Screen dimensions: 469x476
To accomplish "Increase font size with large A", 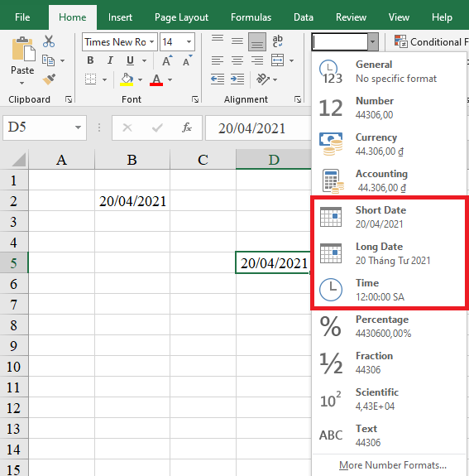I will (x=167, y=60).
